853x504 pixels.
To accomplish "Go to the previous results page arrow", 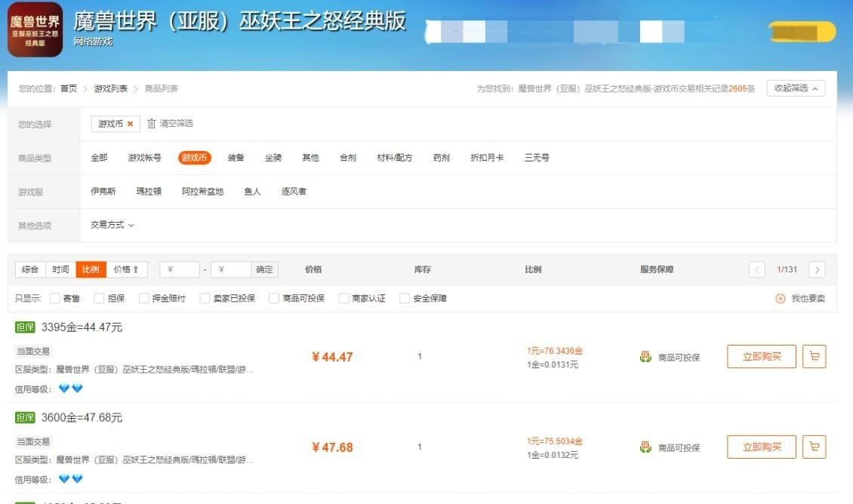I will [x=756, y=269].
